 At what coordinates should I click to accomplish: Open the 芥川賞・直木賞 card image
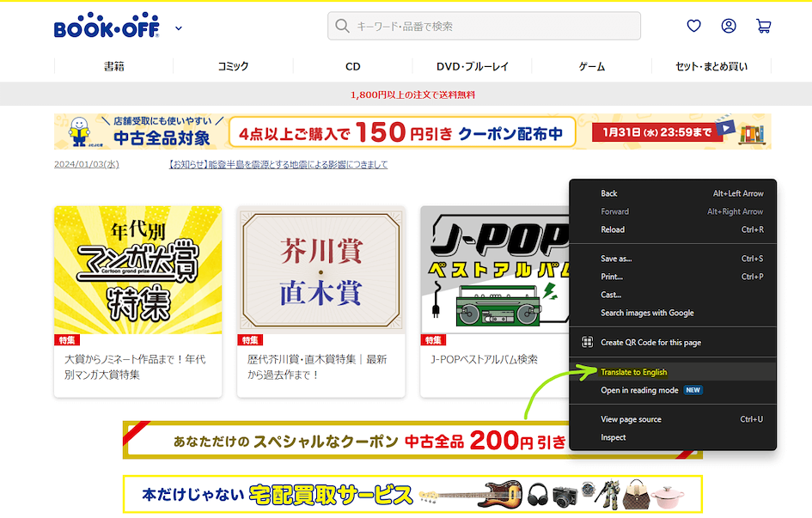(321, 270)
